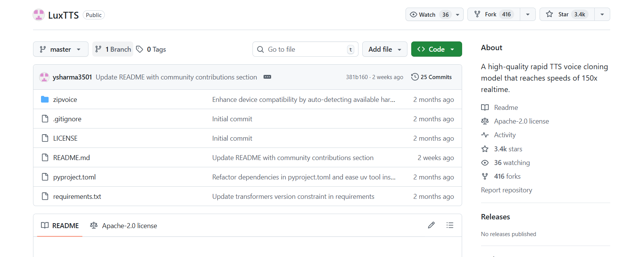This screenshot has height=257, width=644.
Task: Click the file icon for requirements.txt
Action: click(x=45, y=196)
